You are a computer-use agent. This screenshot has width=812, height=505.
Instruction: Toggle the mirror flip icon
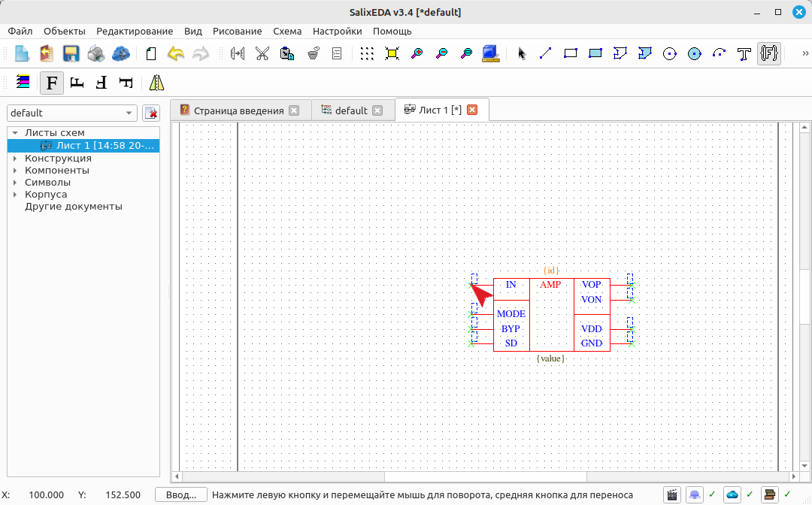156,82
